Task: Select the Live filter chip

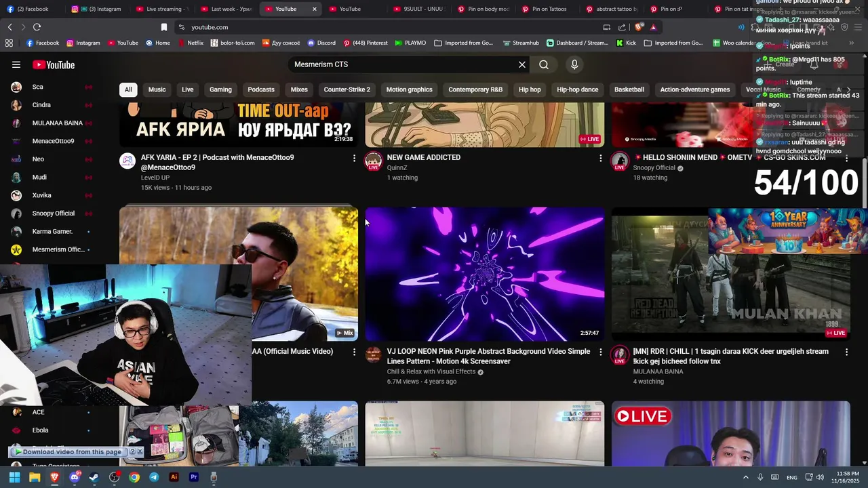Action: coord(187,89)
